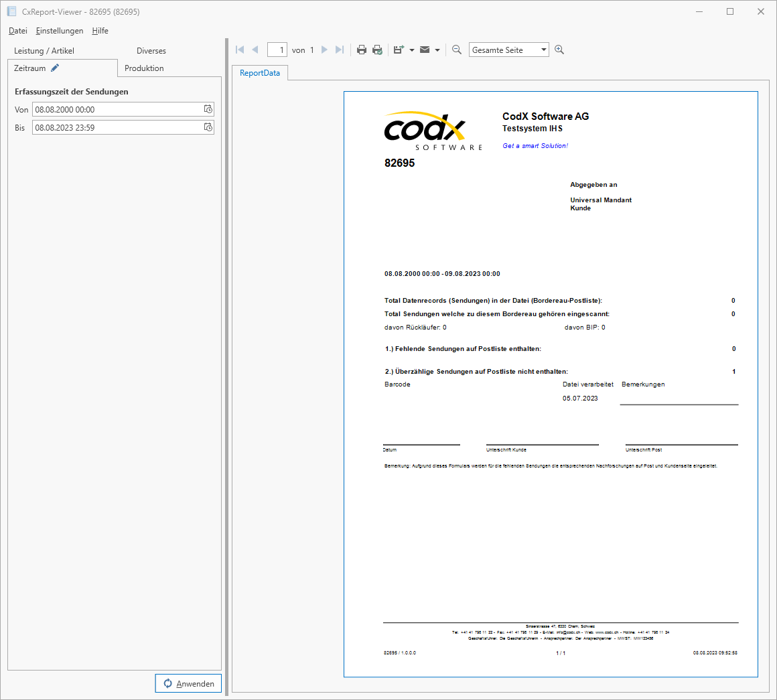This screenshot has width=777, height=700.
Task: Click 'CodX Software AG' report heading
Action: [546, 117]
